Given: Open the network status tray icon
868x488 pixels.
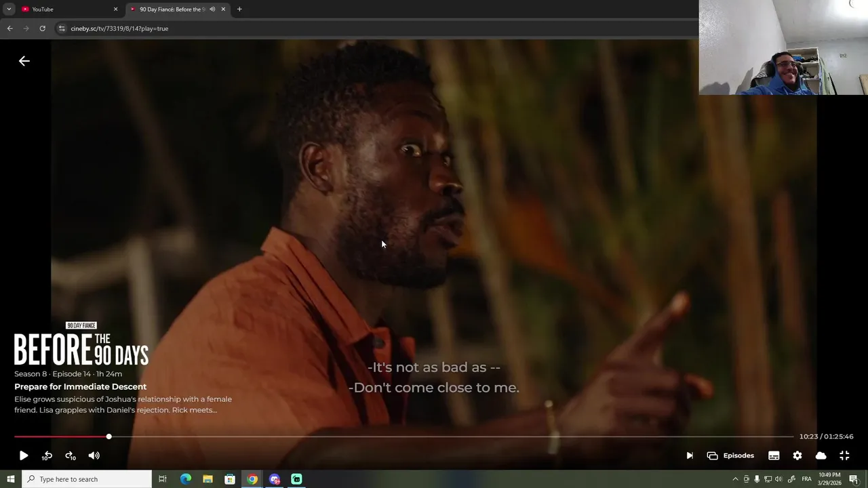Looking at the screenshot, I should coord(768,479).
